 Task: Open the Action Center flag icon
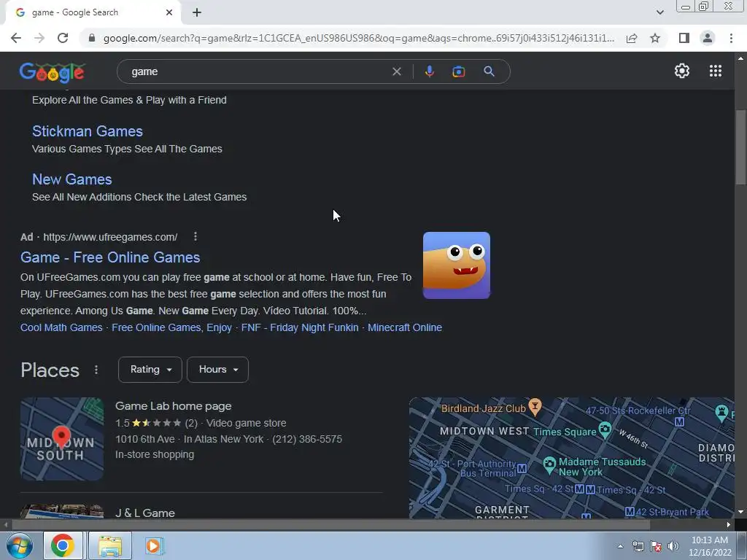click(x=656, y=546)
